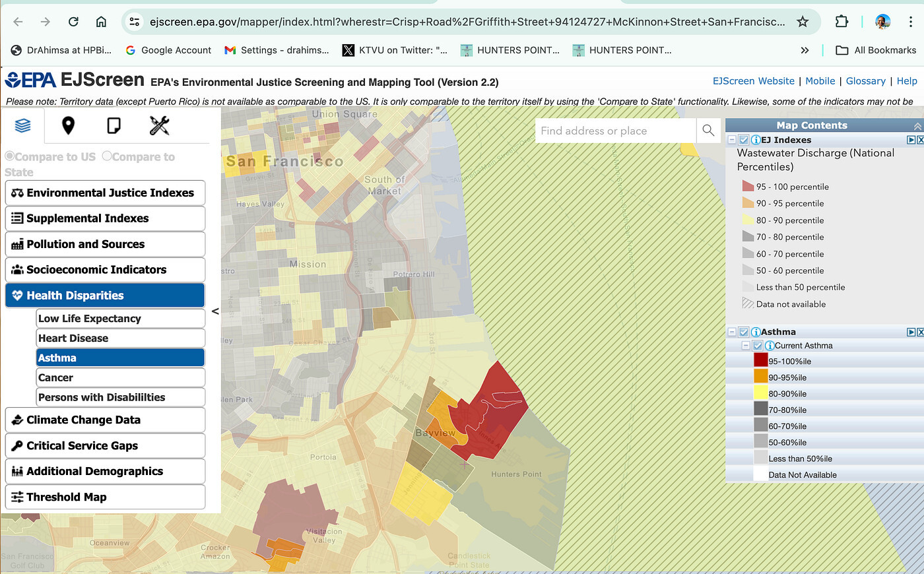
Task: Click arrow button on EJ Indexes header
Action: 911,140
